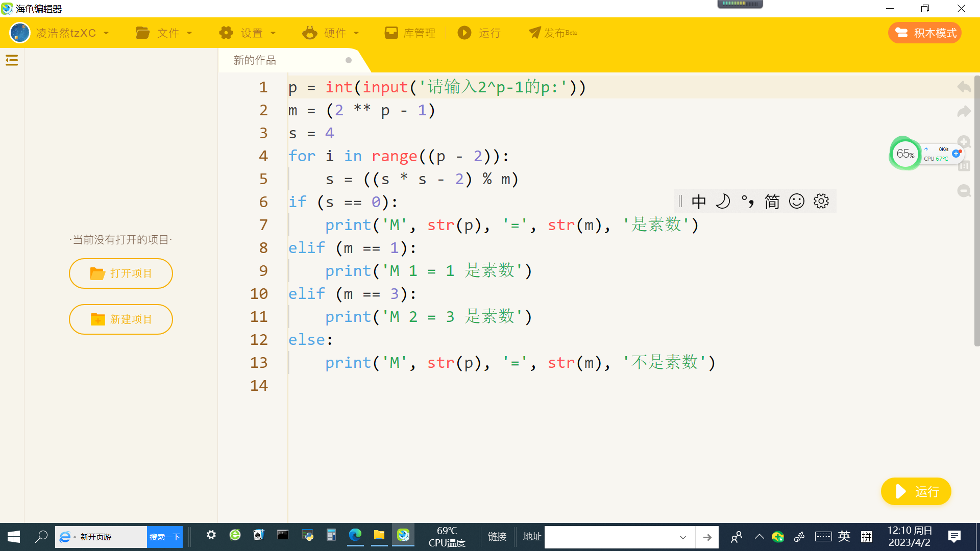This screenshot has height=551, width=980.
Task: Toggle IME Chinese/English mode 中
Action: (699, 201)
